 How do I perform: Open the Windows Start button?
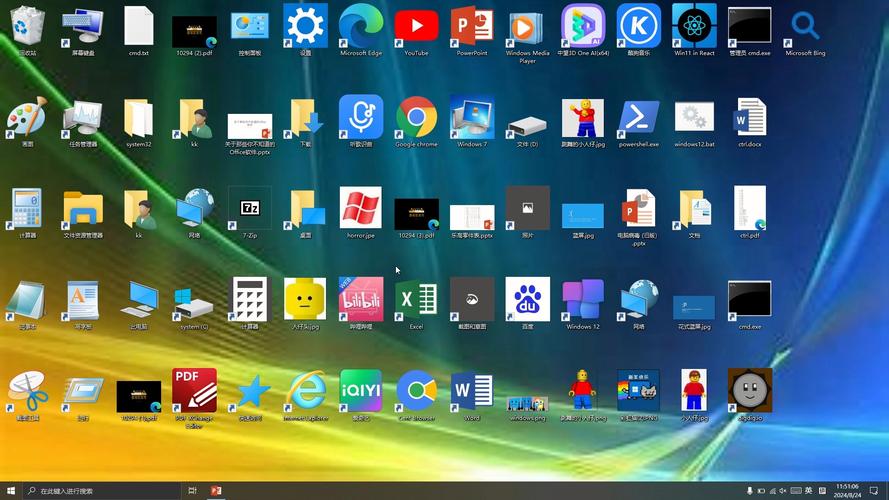[x=11, y=491]
